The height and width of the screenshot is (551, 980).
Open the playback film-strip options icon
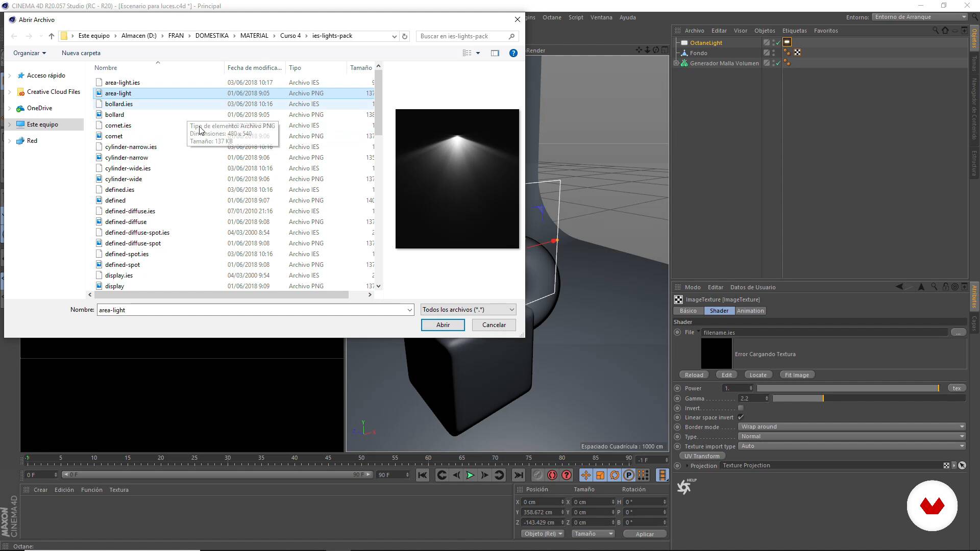663,475
